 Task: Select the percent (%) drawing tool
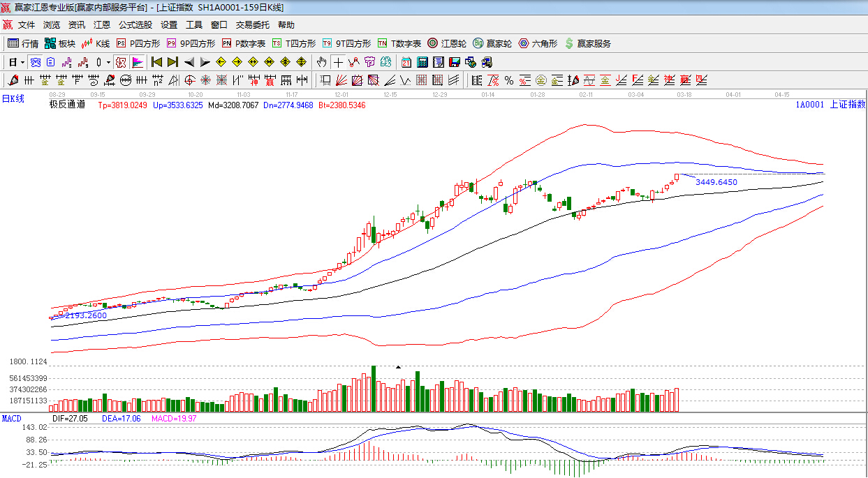tap(508, 80)
